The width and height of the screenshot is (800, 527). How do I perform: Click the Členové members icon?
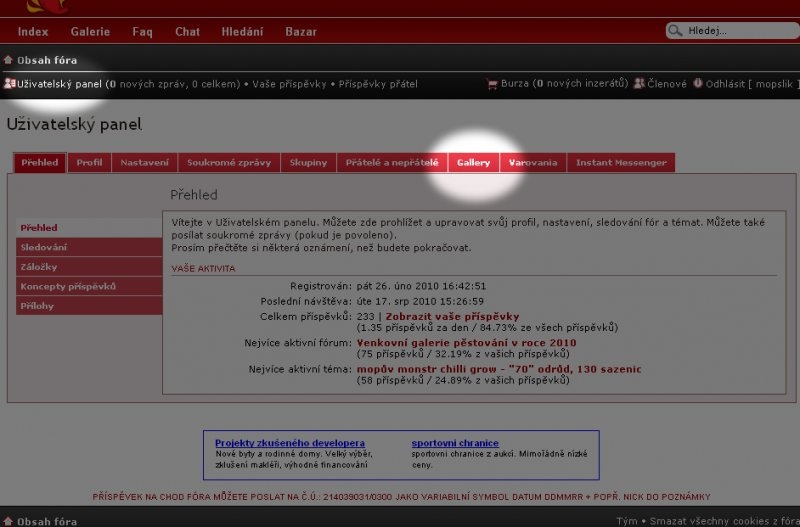[638, 84]
